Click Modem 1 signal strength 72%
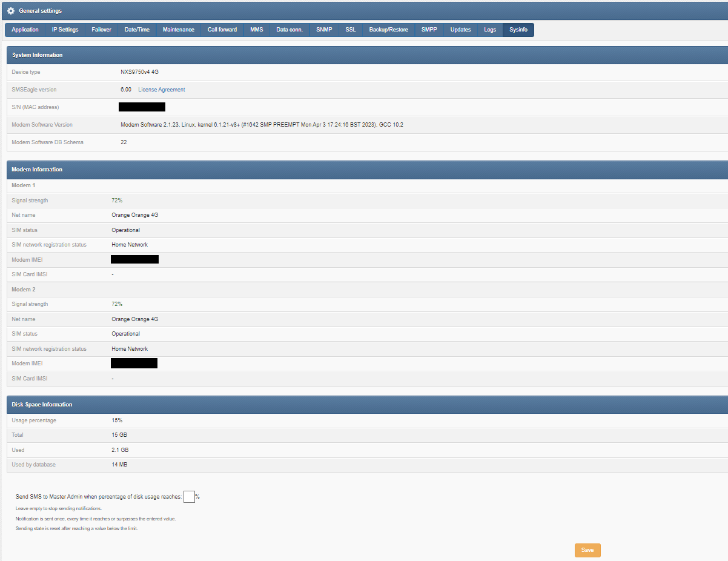This screenshot has width=728, height=561. (x=117, y=201)
